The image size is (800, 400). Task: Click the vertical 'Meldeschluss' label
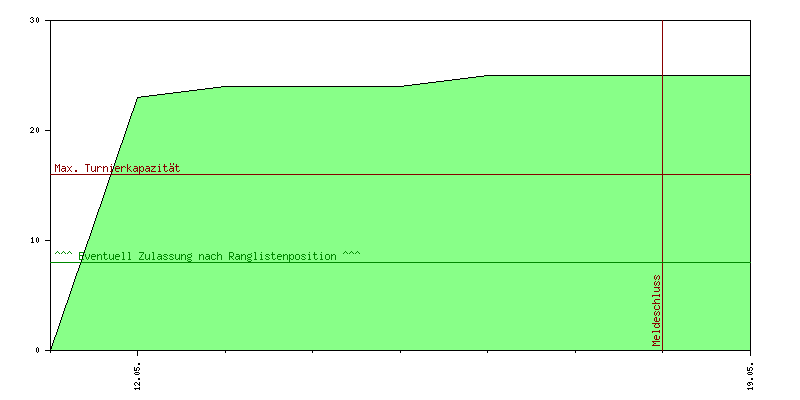[656, 311]
